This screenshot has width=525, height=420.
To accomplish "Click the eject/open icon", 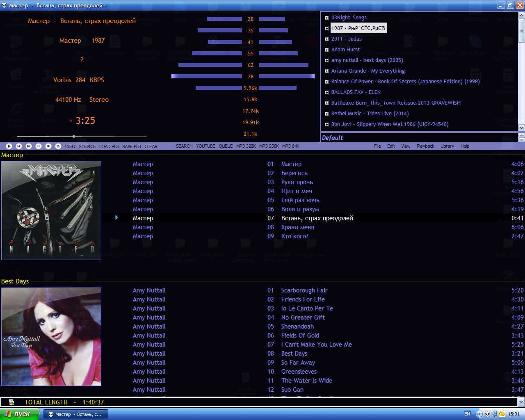I will pyautogui.click(x=58, y=146).
